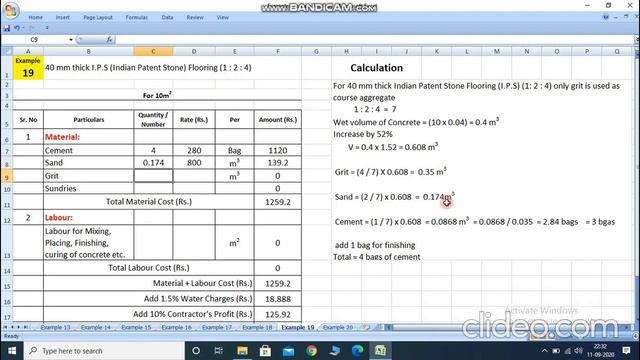
Task: Switch to the Example 18 sheet
Action: [257, 327]
